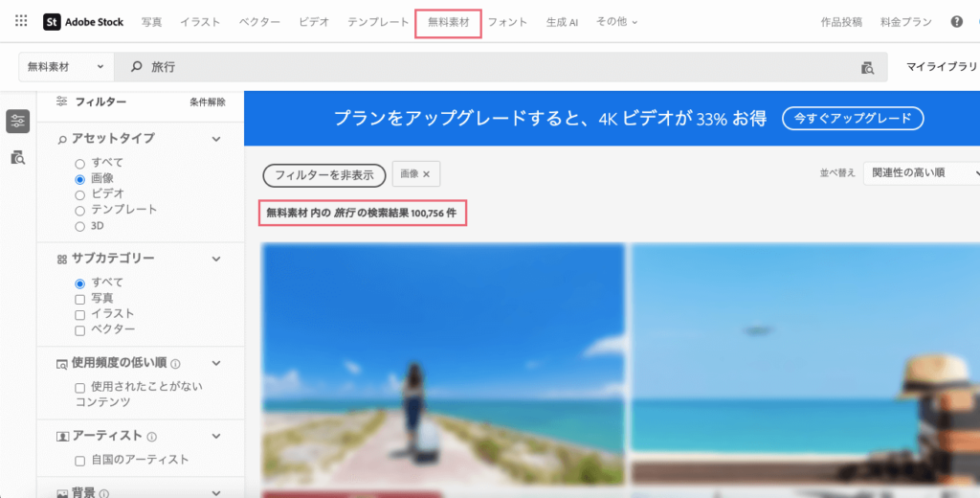This screenshot has width=980, height=498.
Task: Check the イラスト subcategory checkbox
Action: pyautogui.click(x=80, y=315)
